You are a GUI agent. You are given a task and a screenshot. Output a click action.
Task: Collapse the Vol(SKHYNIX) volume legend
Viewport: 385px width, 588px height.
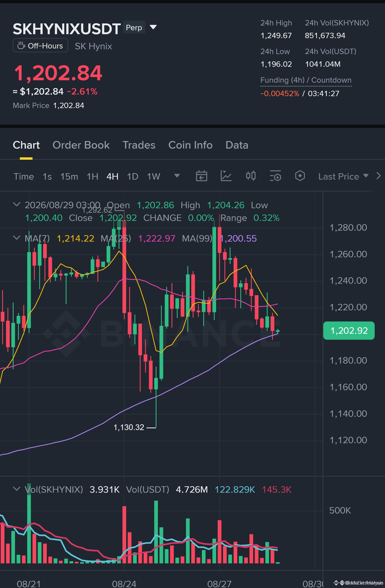click(x=16, y=489)
